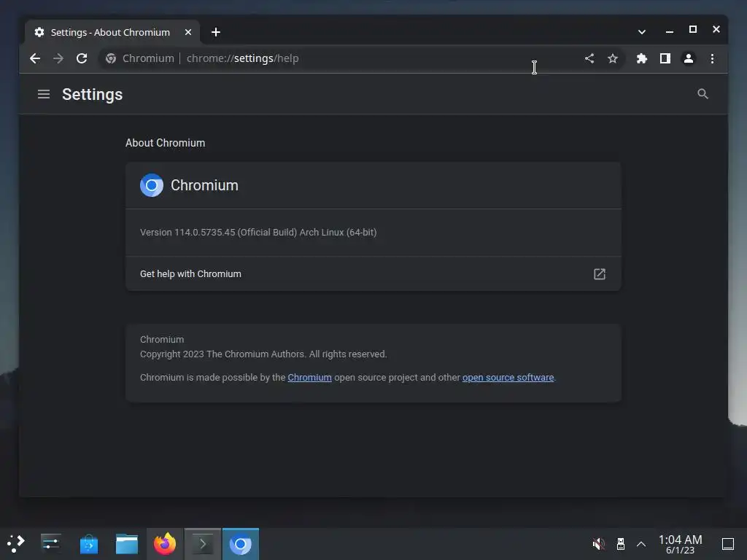Open Dolphin file manager from taskbar
This screenshot has width=747, height=560.
127,543
